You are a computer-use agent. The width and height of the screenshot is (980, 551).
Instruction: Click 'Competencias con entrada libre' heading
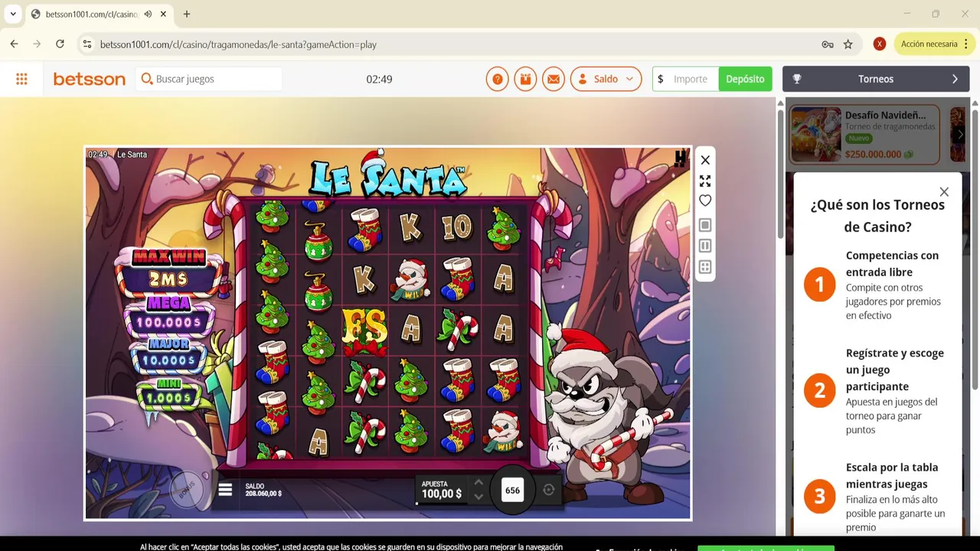[892, 264]
